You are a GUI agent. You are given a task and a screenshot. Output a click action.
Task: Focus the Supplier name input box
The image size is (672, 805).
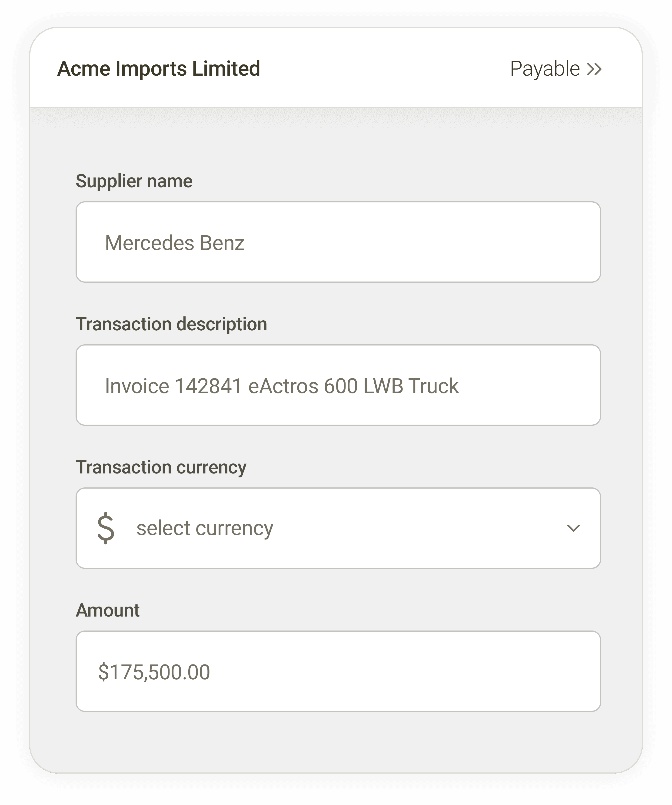click(338, 242)
